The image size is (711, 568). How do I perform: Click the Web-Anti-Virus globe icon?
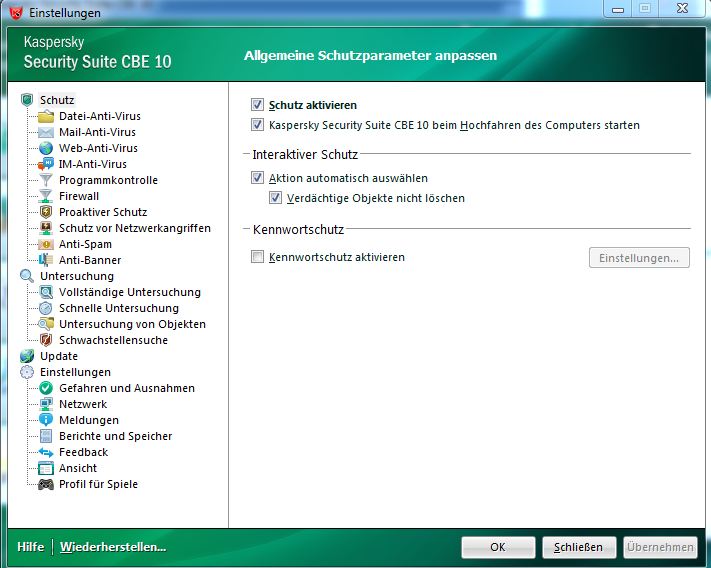point(46,148)
